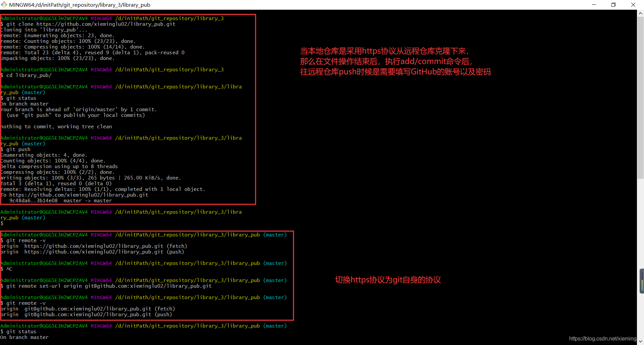Click the empty '$' prompt line
The height and width of the screenshot is (345, 644).
[x=2, y=223]
